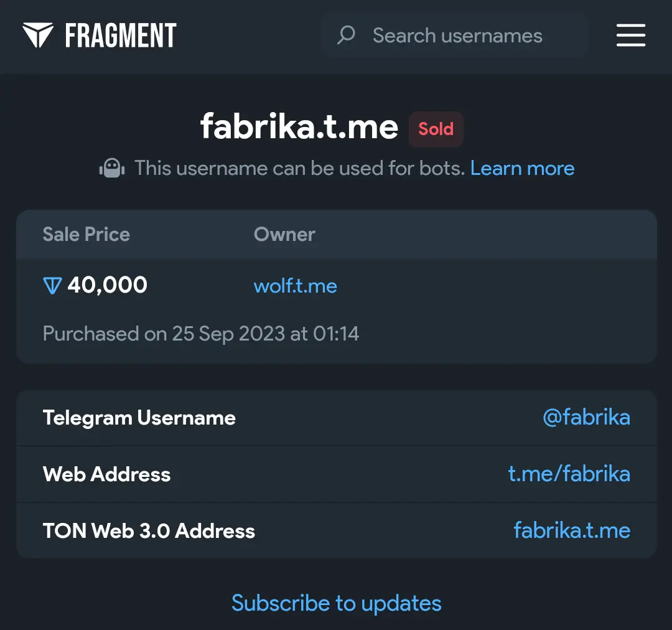672x630 pixels.
Task: Click the TON diamond icon beside the price
Action: [52, 286]
